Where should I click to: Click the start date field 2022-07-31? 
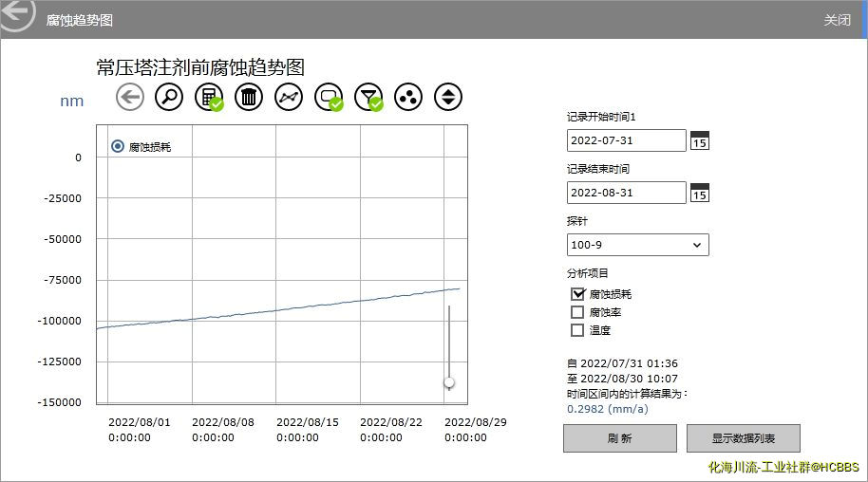[x=626, y=140]
